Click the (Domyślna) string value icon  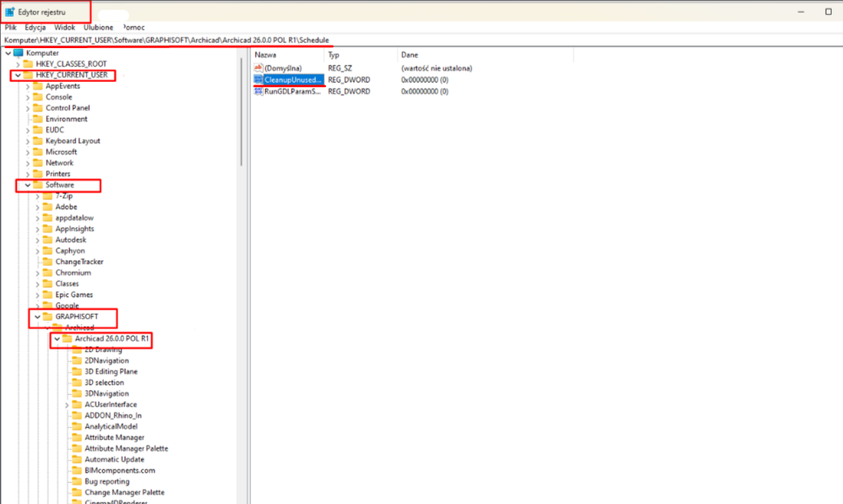pyautogui.click(x=258, y=68)
